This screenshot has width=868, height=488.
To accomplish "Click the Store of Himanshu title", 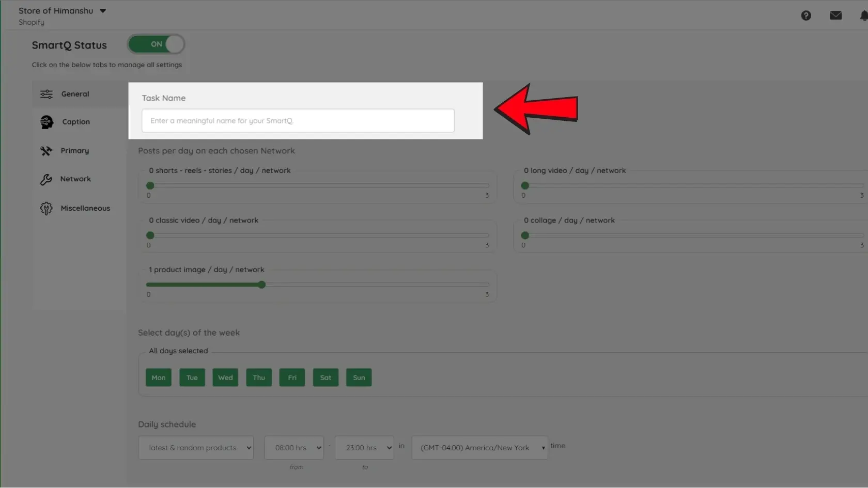I will (56, 11).
